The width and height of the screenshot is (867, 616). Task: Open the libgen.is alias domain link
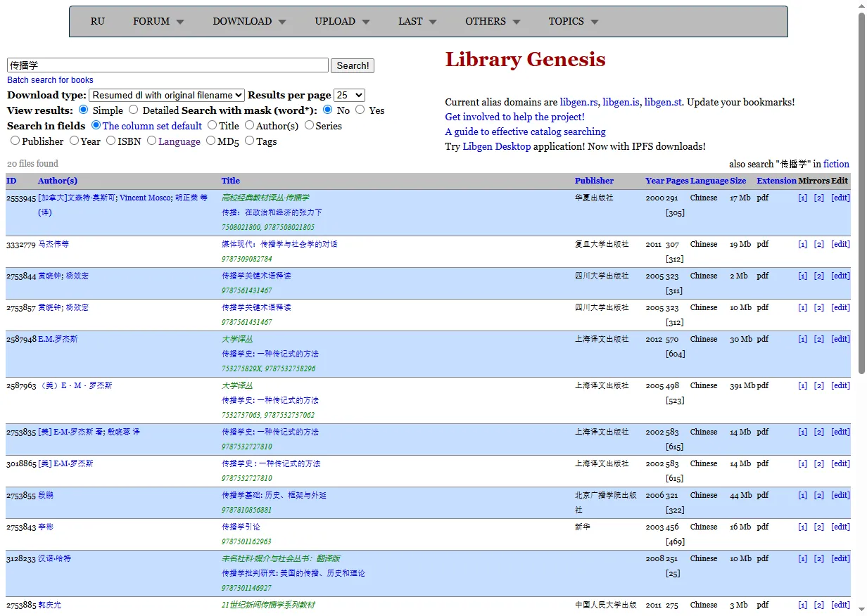[621, 102]
